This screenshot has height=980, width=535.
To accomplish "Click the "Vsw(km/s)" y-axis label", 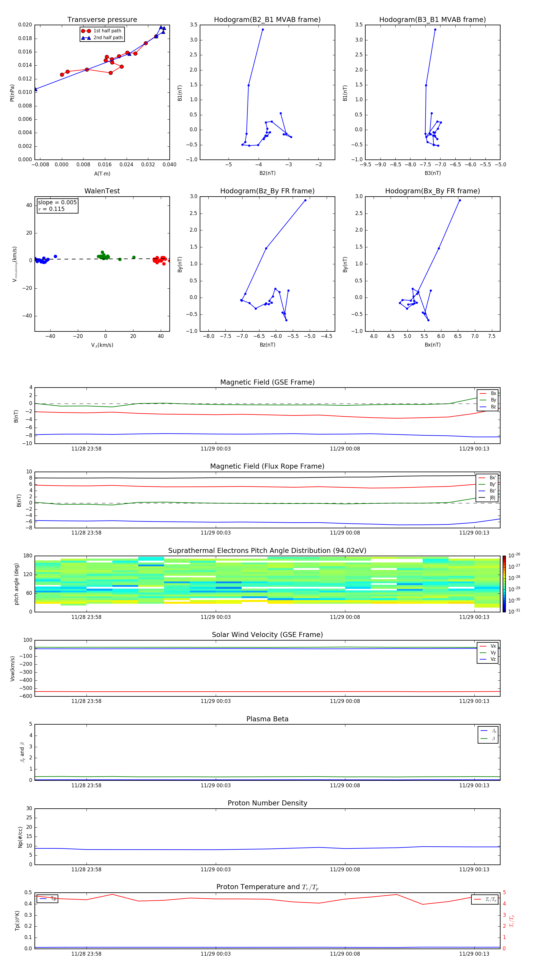I will coord(12,668).
